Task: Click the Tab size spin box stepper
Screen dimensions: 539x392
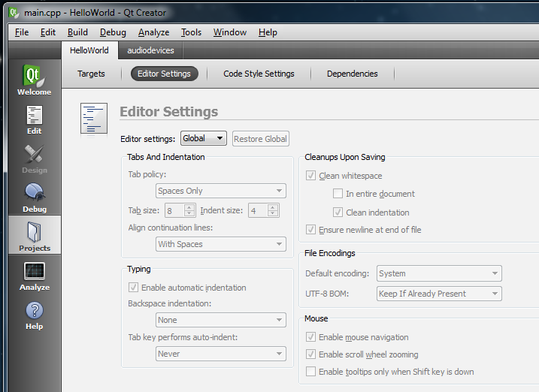Action: coord(189,210)
